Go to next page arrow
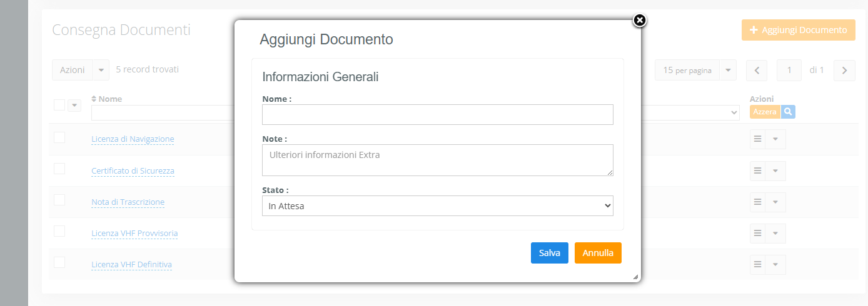868x306 pixels. pos(844,70)
